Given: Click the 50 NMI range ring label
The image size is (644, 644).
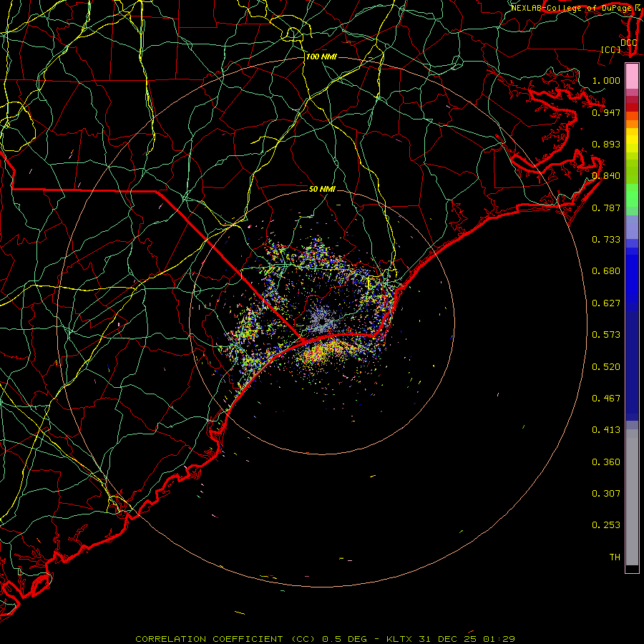Looking at the screenshot, I should click(x=323, y=189).
